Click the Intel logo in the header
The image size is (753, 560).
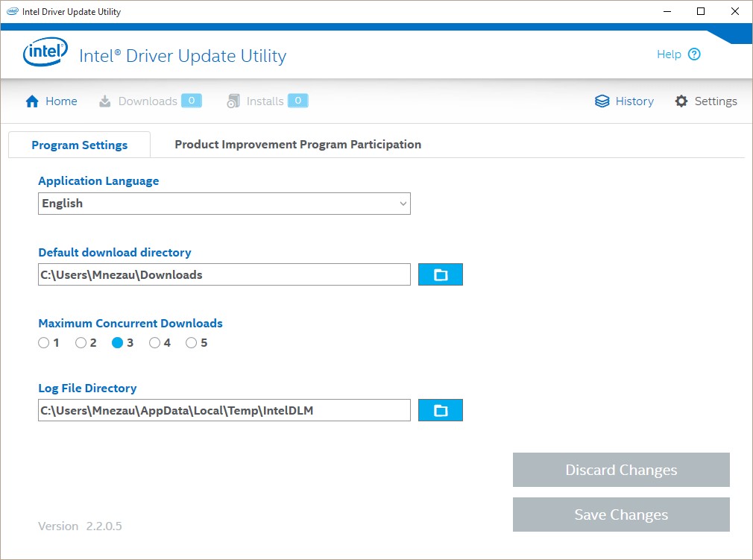pos(45,54)
